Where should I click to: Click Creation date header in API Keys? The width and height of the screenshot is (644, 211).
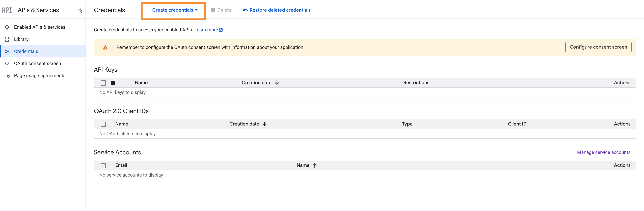256,83
